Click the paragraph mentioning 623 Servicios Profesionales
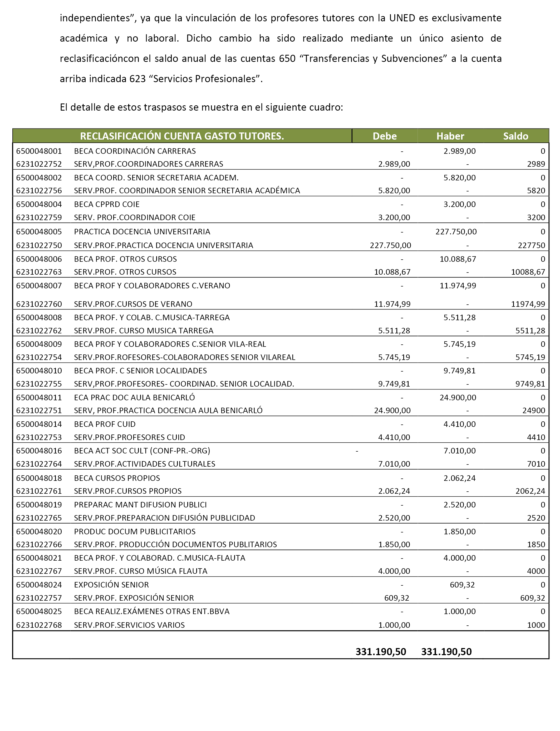The width and height of the screenshot is (560, 731). [x=281, y=48]
